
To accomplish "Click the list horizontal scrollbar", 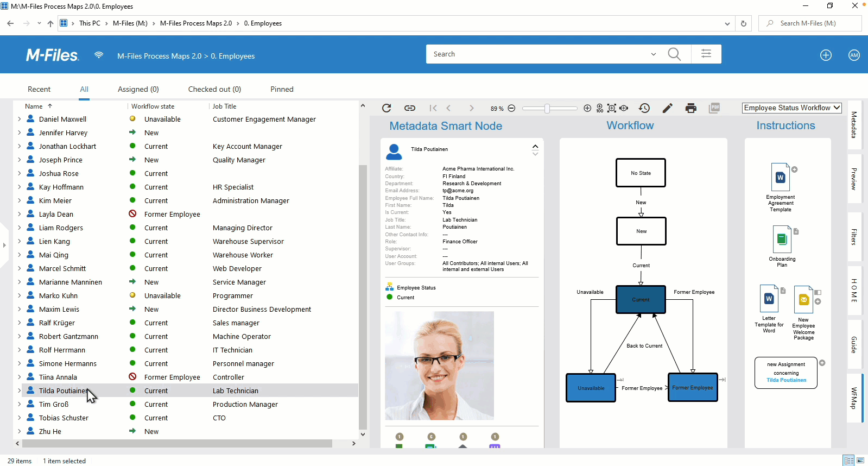I will click(x=177, y=443).
